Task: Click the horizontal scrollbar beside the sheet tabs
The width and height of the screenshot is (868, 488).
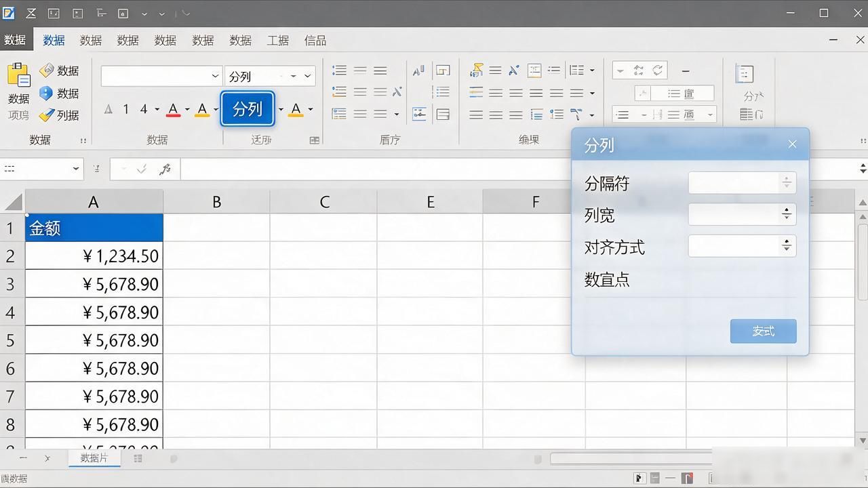Action: pyautogui.click(x=631, y=459)
